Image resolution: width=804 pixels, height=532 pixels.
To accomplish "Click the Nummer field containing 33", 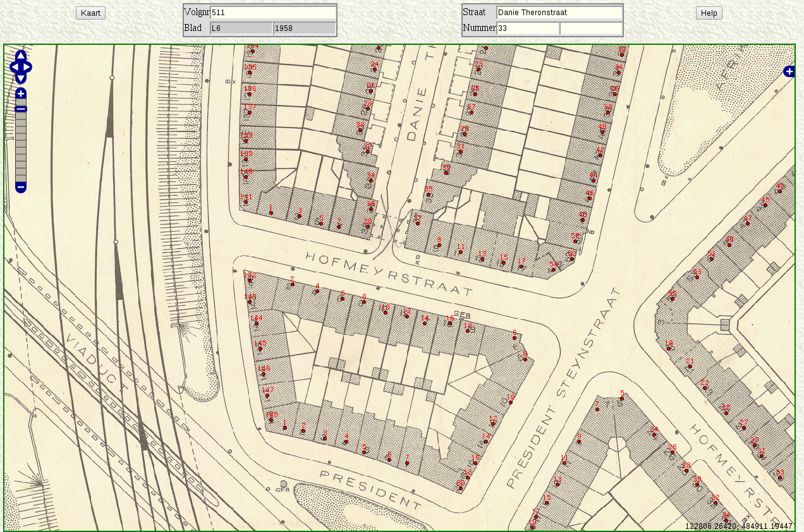I will point(528,28).
